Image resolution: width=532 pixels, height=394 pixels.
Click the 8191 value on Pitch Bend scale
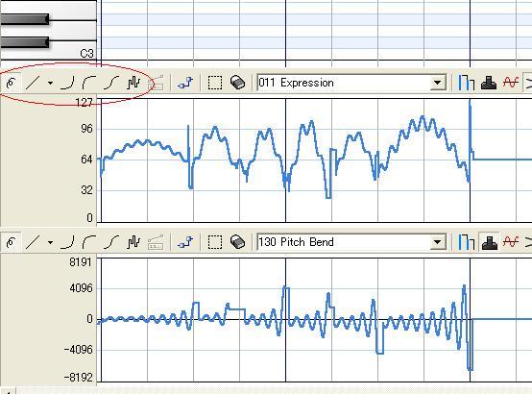[x=81, y=262]
